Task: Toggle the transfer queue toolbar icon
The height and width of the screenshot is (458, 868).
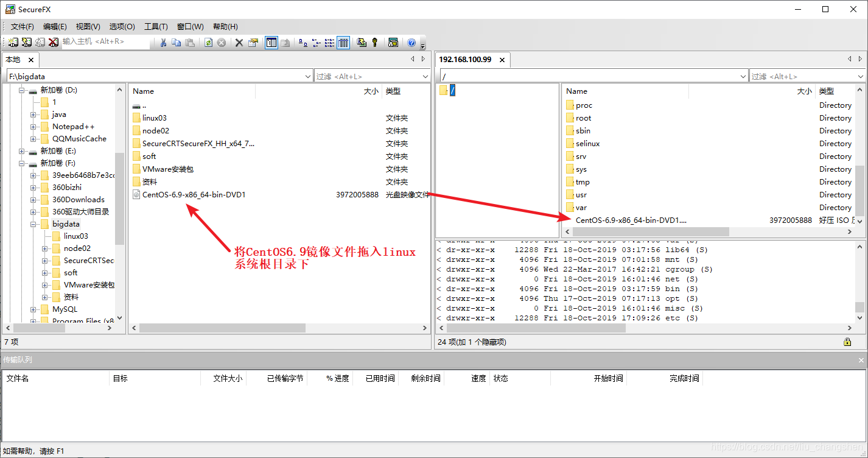Action: (393, 42)
